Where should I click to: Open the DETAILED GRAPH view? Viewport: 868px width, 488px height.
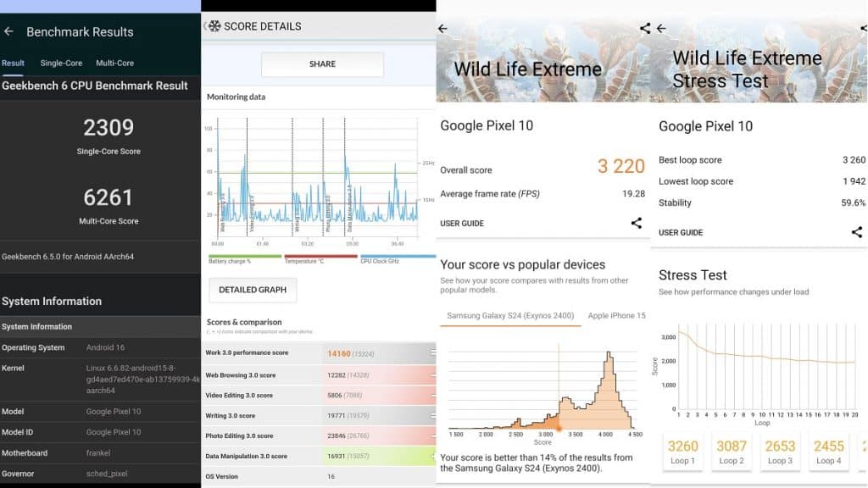pos(253,290)
